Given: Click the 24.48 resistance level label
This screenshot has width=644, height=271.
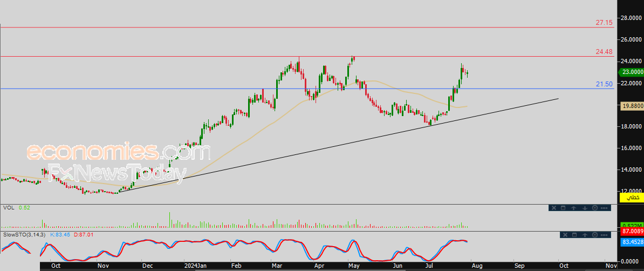Looking at the screenshot, I should point(604,52).
